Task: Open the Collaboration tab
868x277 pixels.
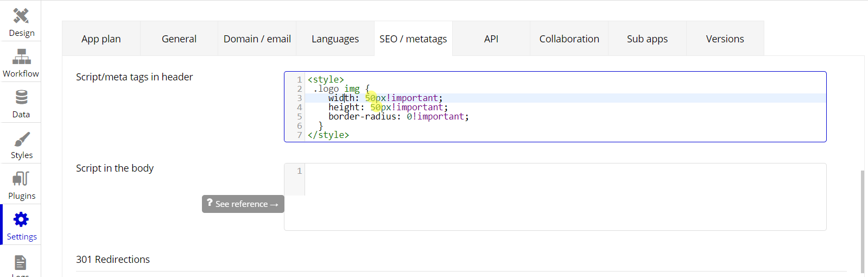Action: 569,39
